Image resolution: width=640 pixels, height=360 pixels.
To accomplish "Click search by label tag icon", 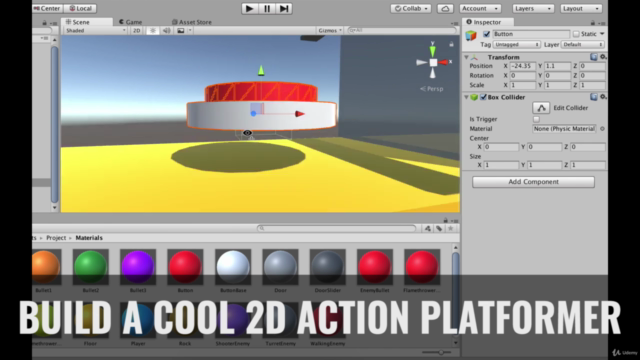I will pyautogui.click(x=439, y=229).
